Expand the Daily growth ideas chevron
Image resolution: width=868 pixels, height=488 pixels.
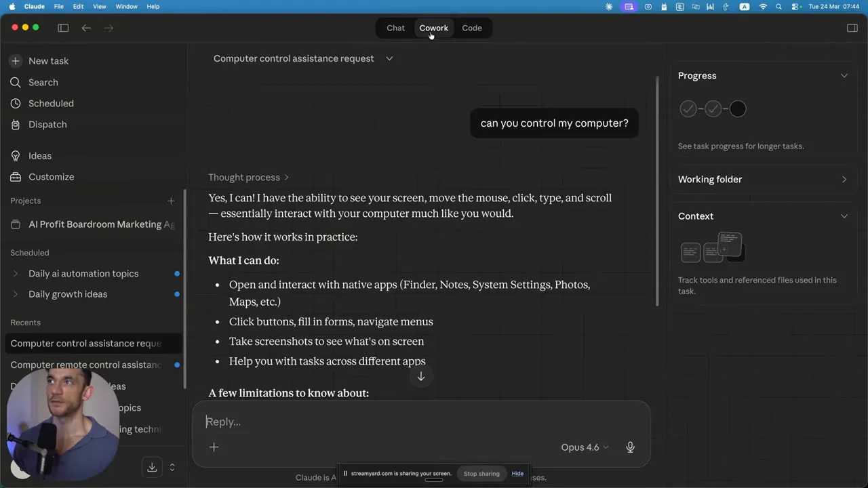point(16,294)
